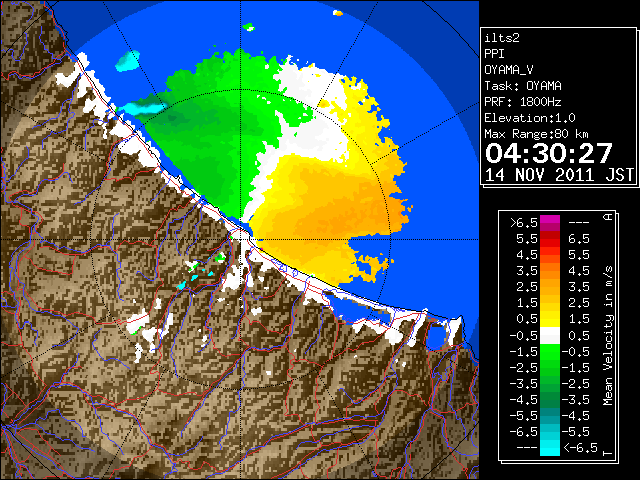
Task: Click the date '14 NOV 2011 JST'
Action: (x=559, y=175)
